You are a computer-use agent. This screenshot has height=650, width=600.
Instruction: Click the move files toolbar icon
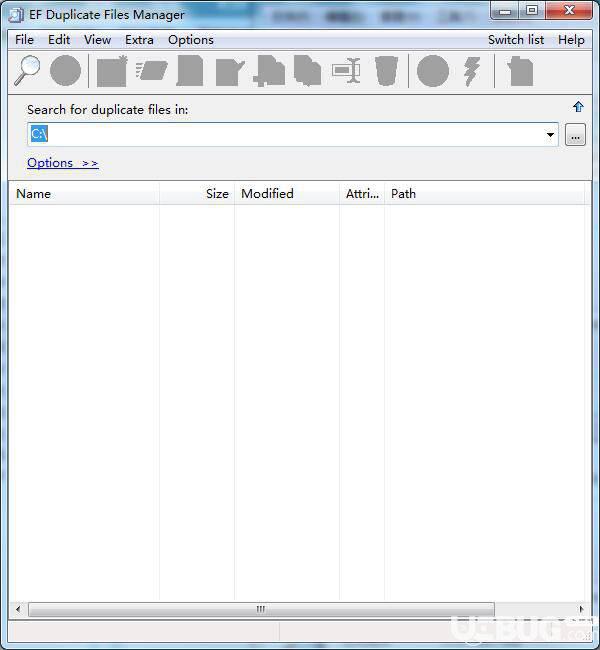pyautogui.click(x=269, y=71)
